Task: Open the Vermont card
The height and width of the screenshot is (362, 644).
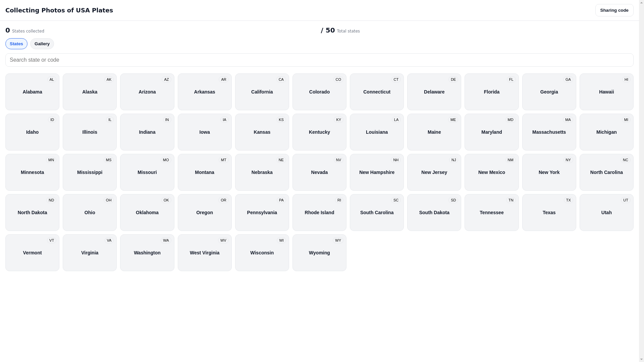Action: coord(32,253)
